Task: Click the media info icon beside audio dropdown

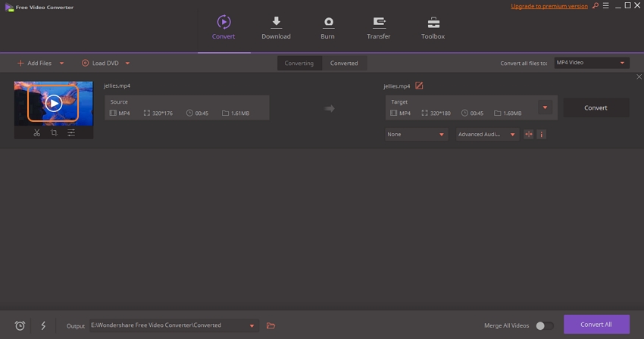Action: (541, 135)
